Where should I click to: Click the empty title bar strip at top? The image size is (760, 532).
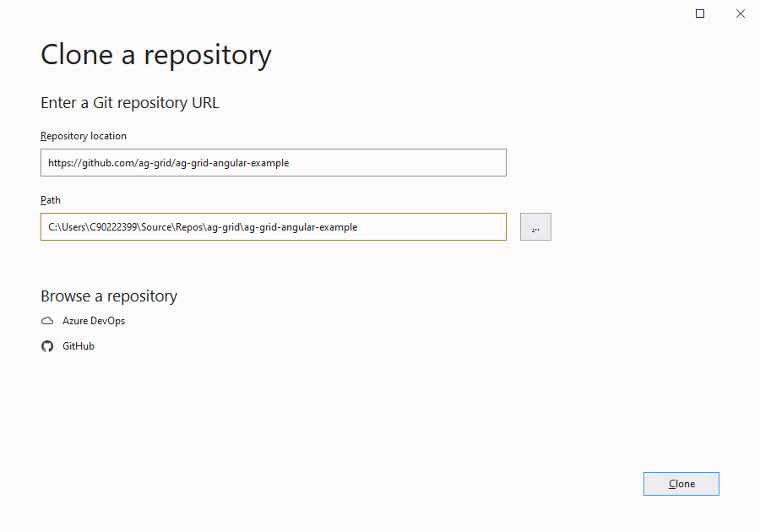coord(338,12)
